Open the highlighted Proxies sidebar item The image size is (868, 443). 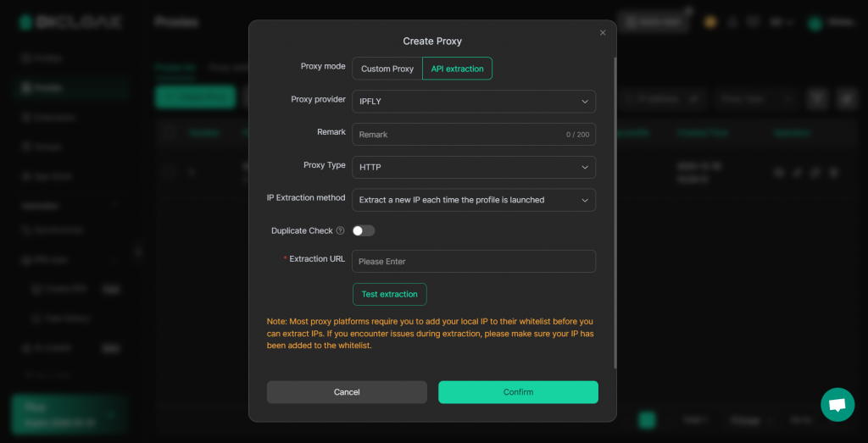click(x=70, y=87)
